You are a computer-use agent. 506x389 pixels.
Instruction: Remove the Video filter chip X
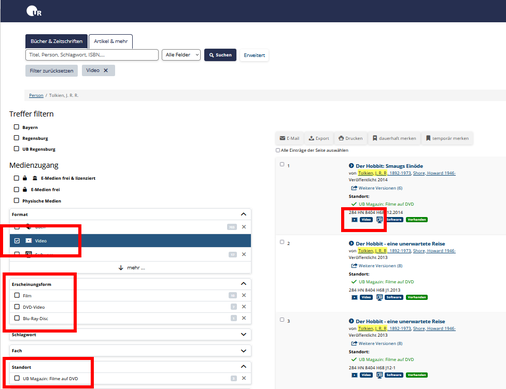(106, 70)
